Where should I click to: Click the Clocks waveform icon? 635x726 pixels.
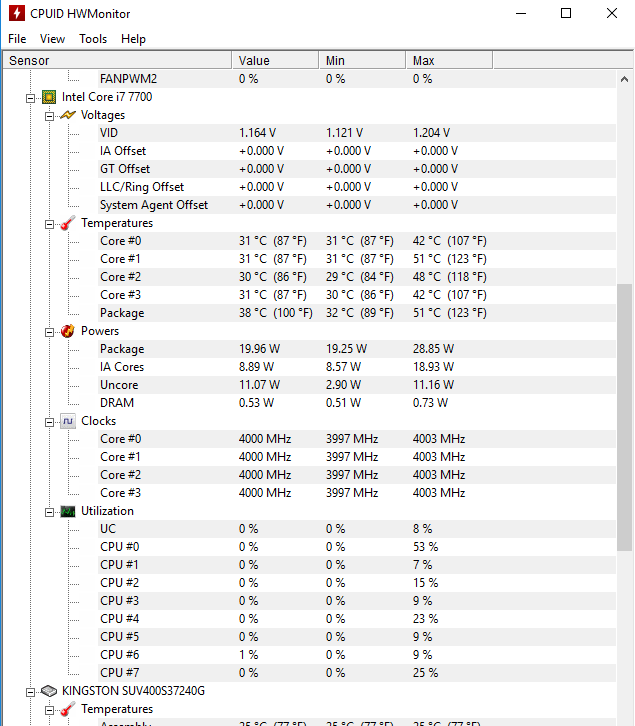pos(68,421)
